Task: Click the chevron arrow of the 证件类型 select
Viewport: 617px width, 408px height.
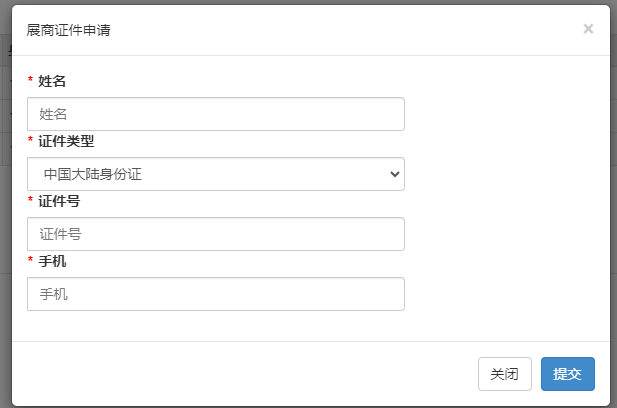Action: click(x=392, y=174)
